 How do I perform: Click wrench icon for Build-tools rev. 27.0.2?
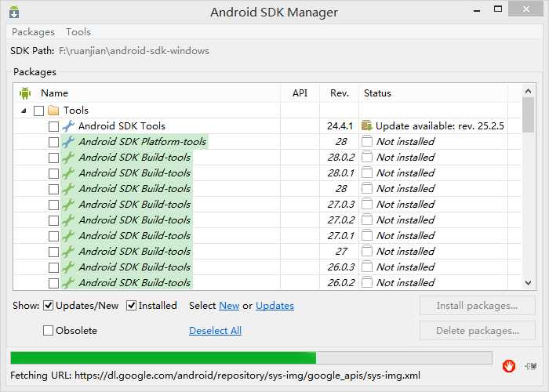pos(68,220)
